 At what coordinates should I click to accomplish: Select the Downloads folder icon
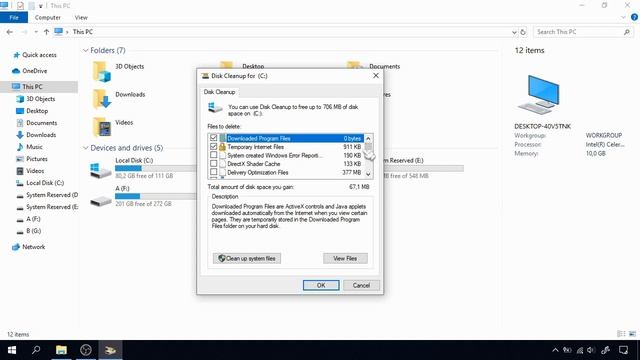click(x=102, y=99)
